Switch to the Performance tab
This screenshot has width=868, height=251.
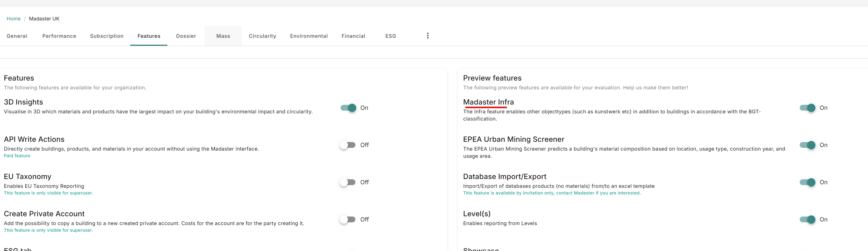pyautogui.click(x=59, y=36)
